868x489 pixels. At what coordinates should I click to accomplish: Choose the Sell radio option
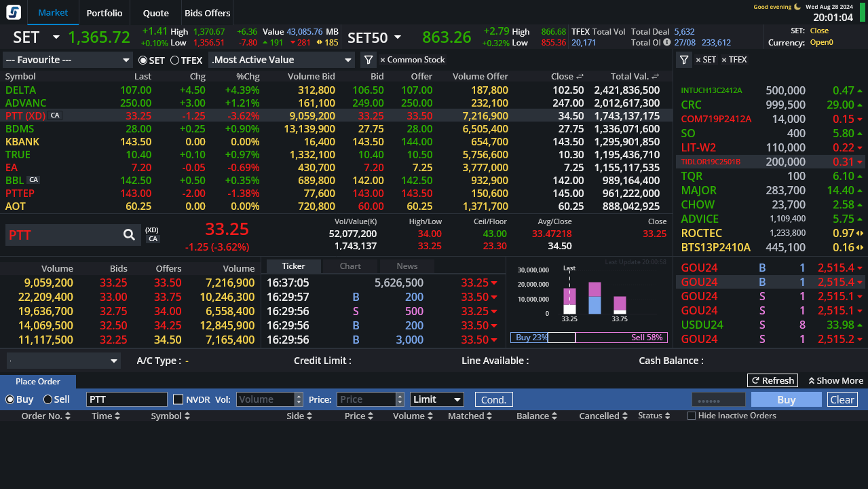coord(48,399)
